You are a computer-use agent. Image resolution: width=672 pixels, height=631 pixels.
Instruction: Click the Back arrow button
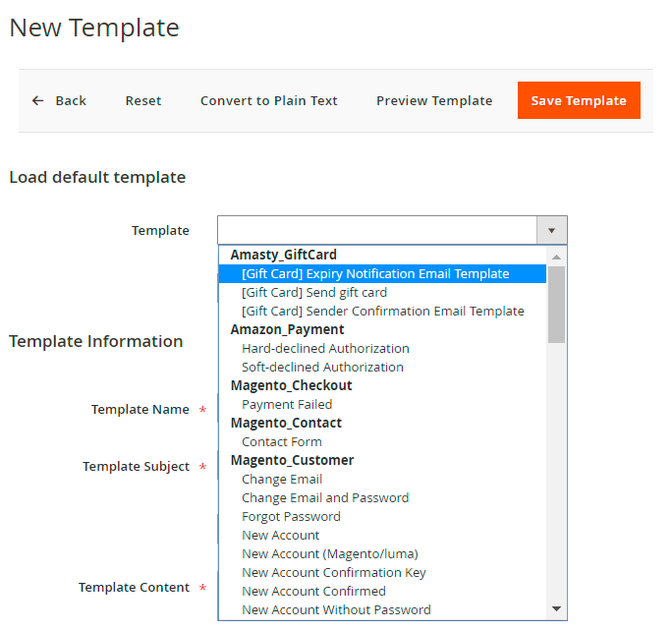(59, 100)
